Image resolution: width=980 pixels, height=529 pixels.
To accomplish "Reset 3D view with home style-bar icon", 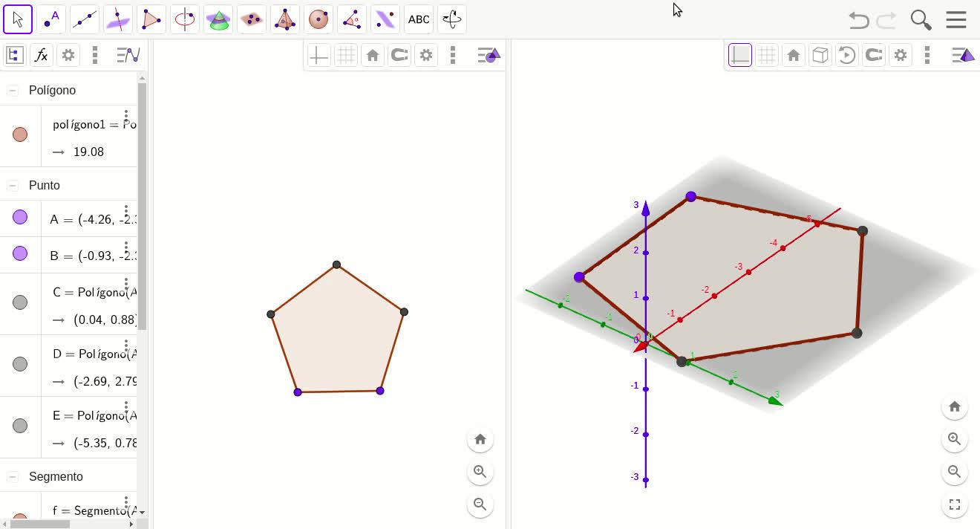I will click(794, 55).
